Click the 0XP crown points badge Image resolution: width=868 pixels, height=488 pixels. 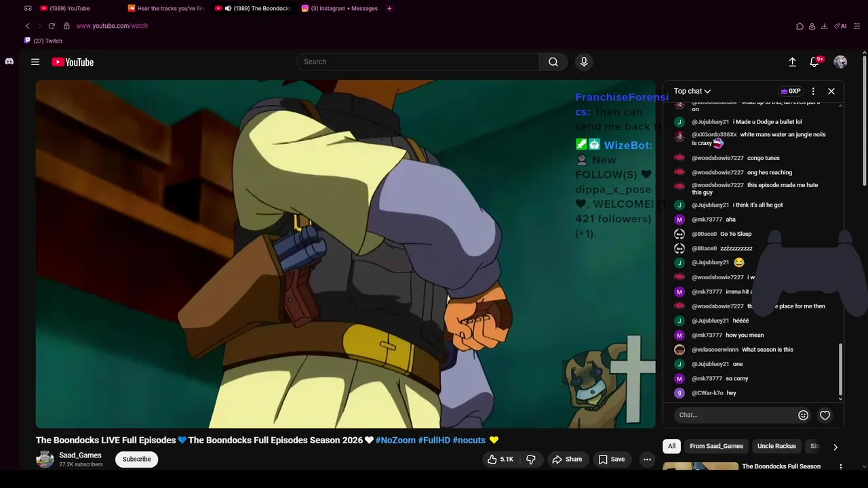click(x=791, y=91)
